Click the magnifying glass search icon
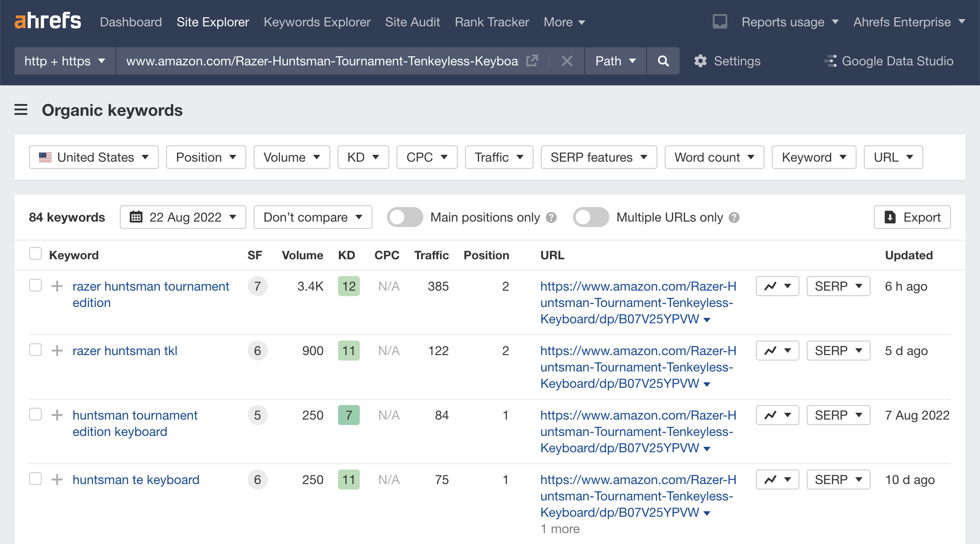980x544 pixels. (663, 61)
